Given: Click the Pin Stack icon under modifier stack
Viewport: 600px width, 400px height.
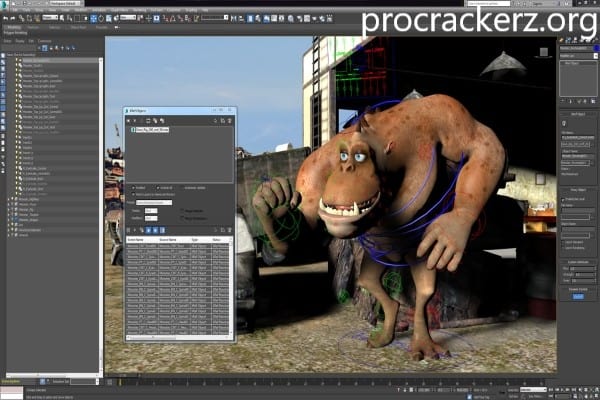Looking at the screenshot, I should 562,101.
